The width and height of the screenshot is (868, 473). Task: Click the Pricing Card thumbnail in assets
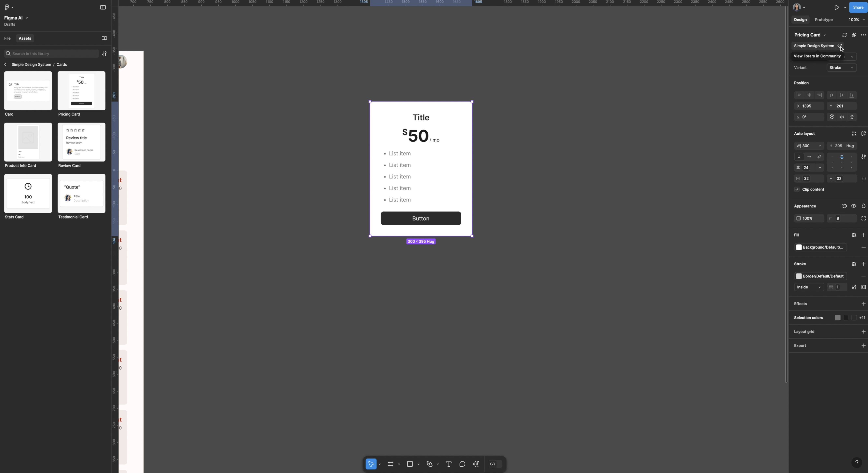(x=81, y=90)
